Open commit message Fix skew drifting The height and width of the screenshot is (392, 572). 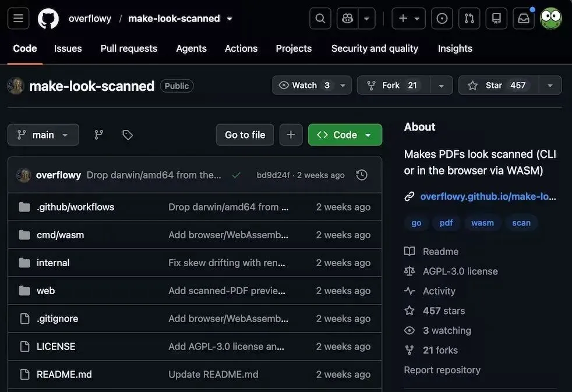(x=227, y=263)
